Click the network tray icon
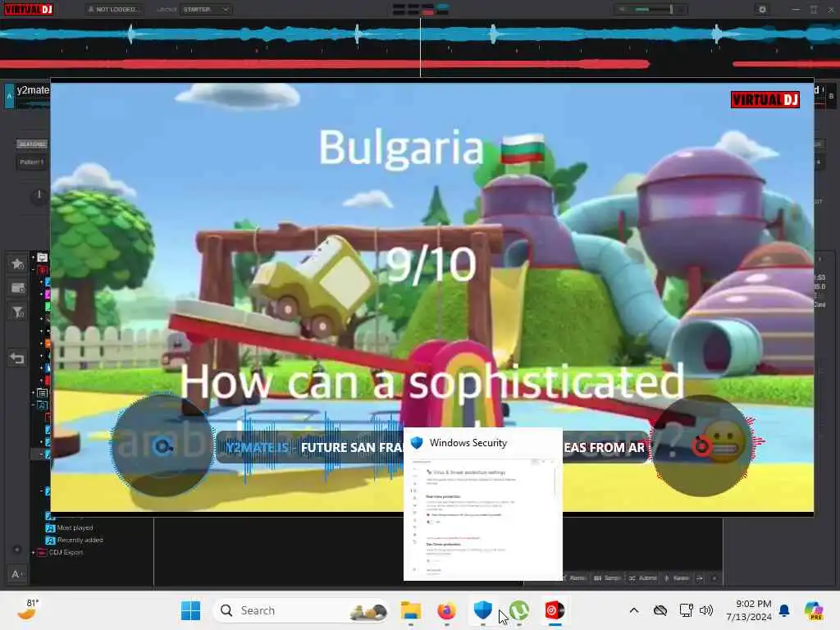 [x=686, y=610]
